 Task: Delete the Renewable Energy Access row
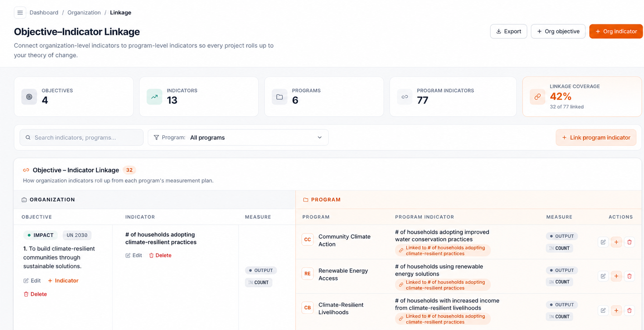629,276
